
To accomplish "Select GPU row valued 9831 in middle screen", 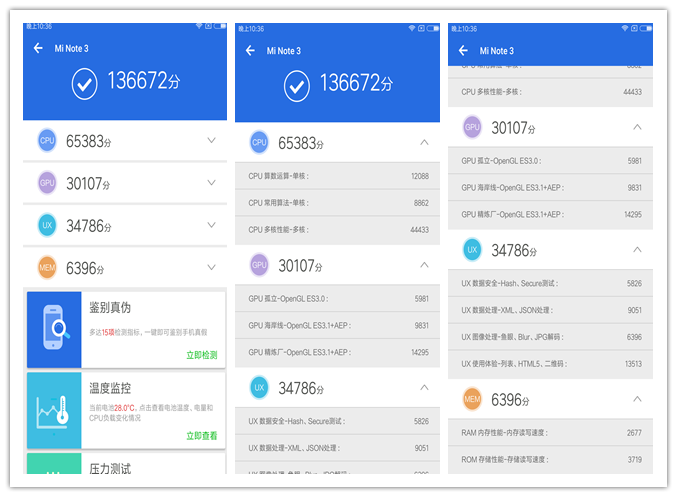I will pos(337,325).
